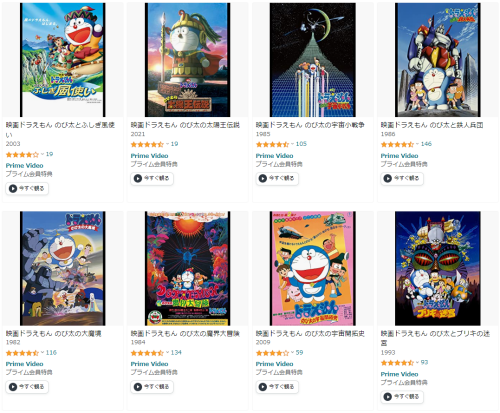Screen dimensions: 500x413
Task: Expand rating chevron for 宇宙小戦争 (105 reviews)
Action: [x=292, y=144]
